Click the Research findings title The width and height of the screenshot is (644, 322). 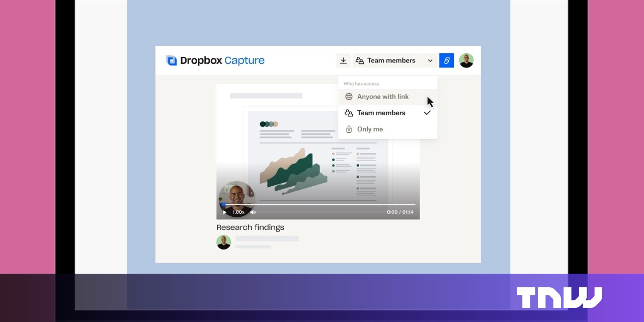(x=250, y=227)
